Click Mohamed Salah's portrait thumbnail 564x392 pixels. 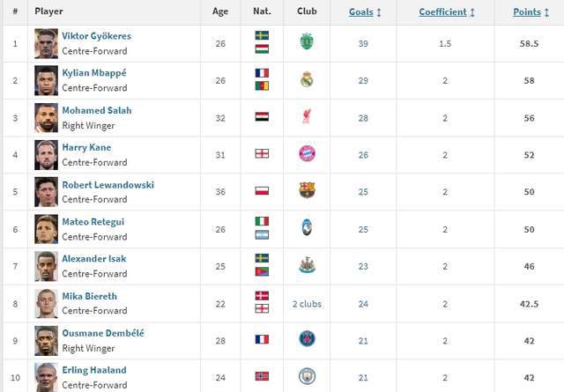(x=46, y=116)
